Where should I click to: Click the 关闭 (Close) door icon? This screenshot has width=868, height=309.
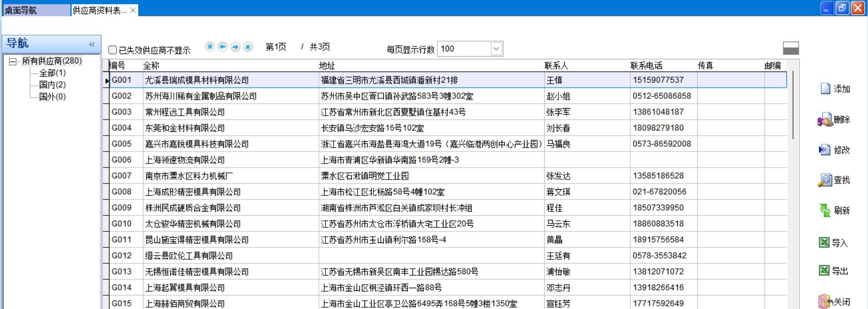pos(825,301)
